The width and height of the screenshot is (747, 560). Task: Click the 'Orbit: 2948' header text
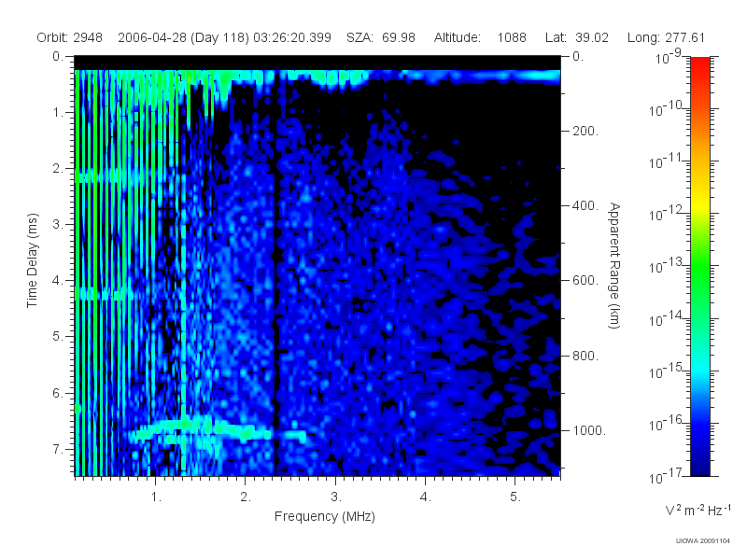pyautogui.click(x=69, y=37)
